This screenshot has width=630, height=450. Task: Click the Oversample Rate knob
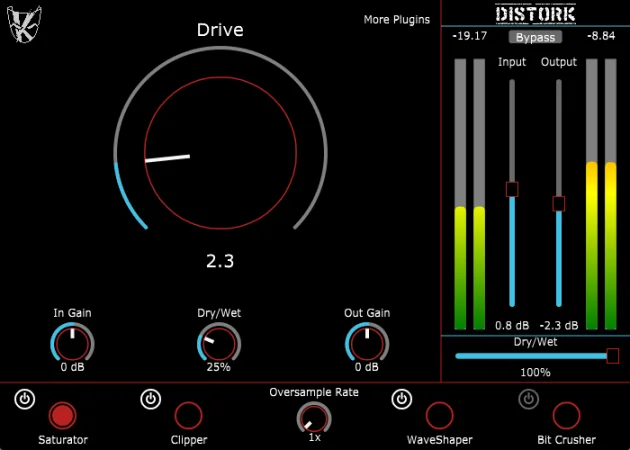314,418
